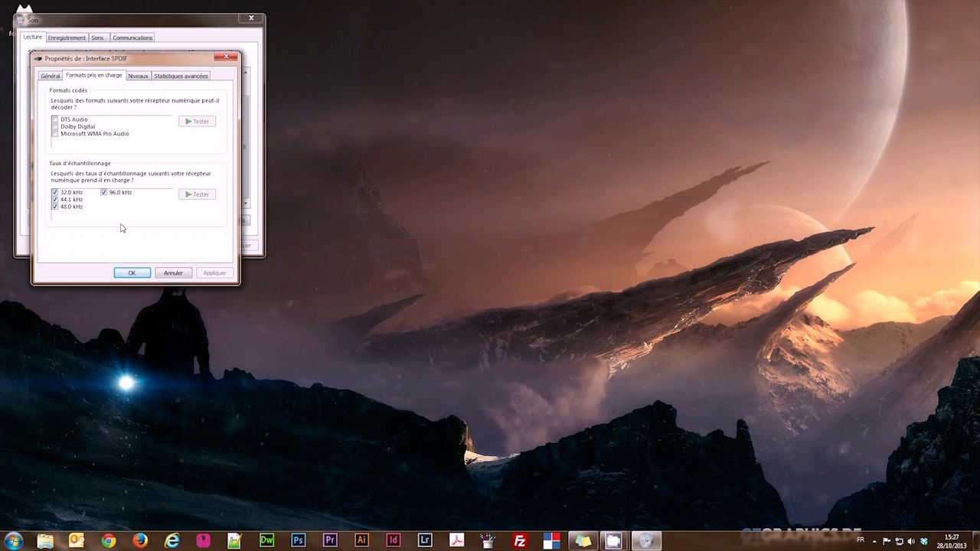Uncheck the 32.0 kHz sample rate
This screenshot has width=980, height=551.
click(55, 192)
